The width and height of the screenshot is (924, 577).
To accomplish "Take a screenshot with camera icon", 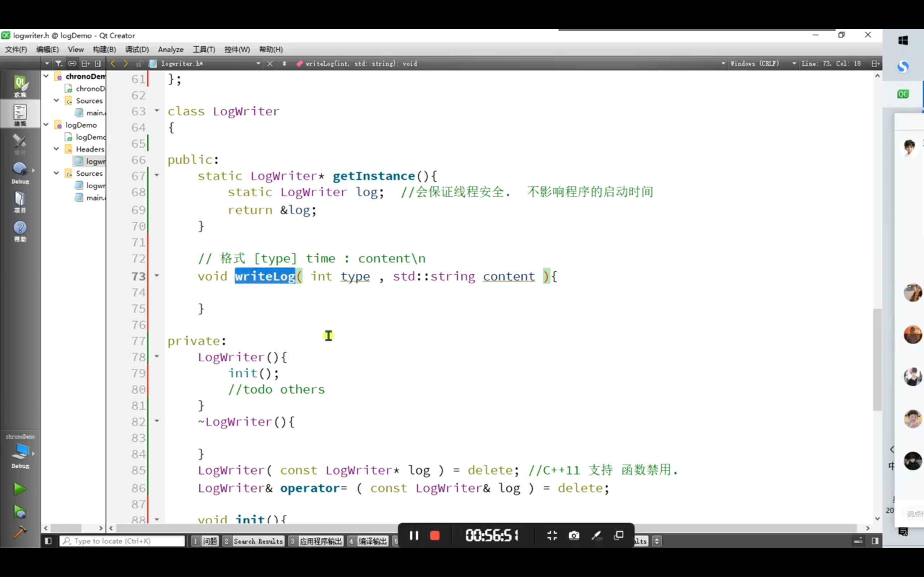I will (574, 536).
